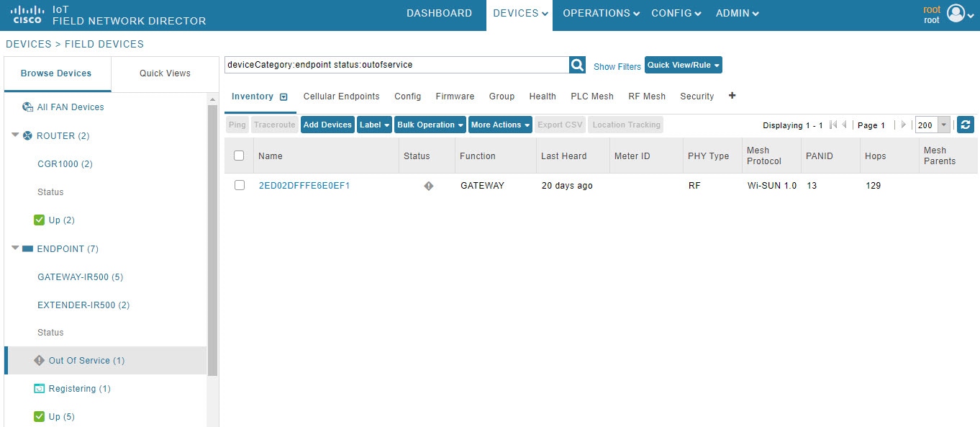Open the Quick View/Rule dropdown
This screenshot has height=427, width=980.
pyautogui.click(x=684, y=65)
